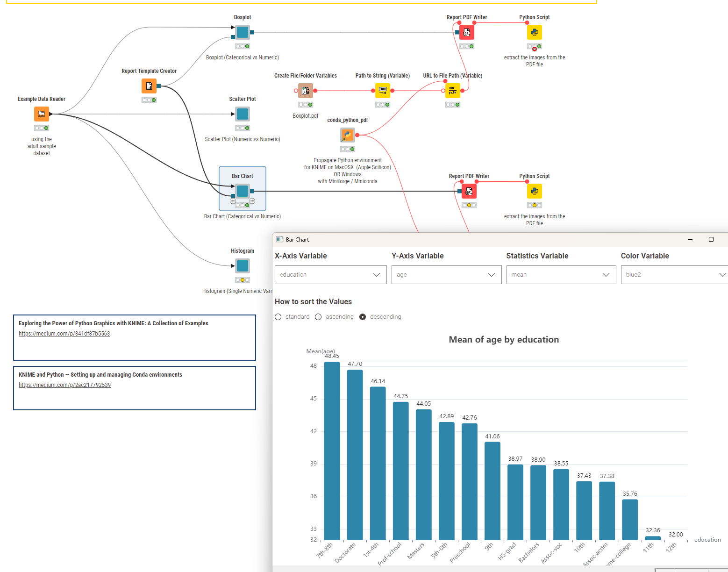Expand the Y-Axis Variable age dropdown

446,275
